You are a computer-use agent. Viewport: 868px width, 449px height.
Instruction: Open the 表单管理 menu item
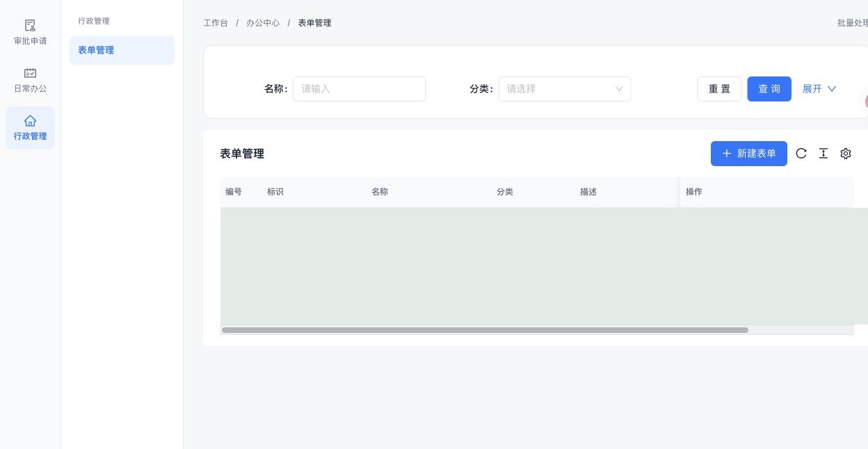coord(122,50)
